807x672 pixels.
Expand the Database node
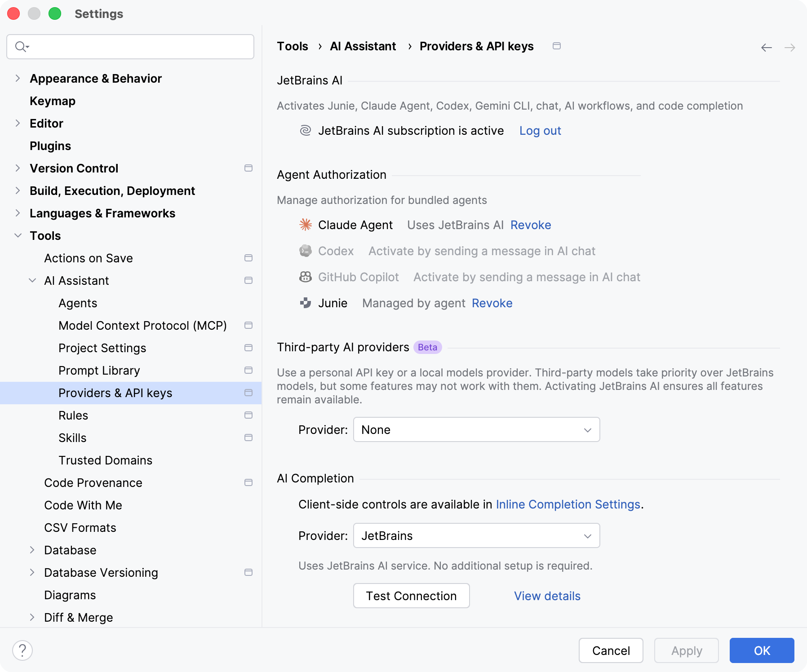pyautogui.click(x=32, y=550)
